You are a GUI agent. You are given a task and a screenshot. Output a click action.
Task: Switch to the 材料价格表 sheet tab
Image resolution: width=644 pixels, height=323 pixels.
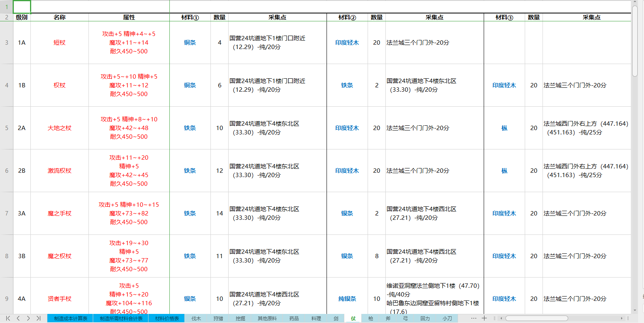[x=167, y=319]
